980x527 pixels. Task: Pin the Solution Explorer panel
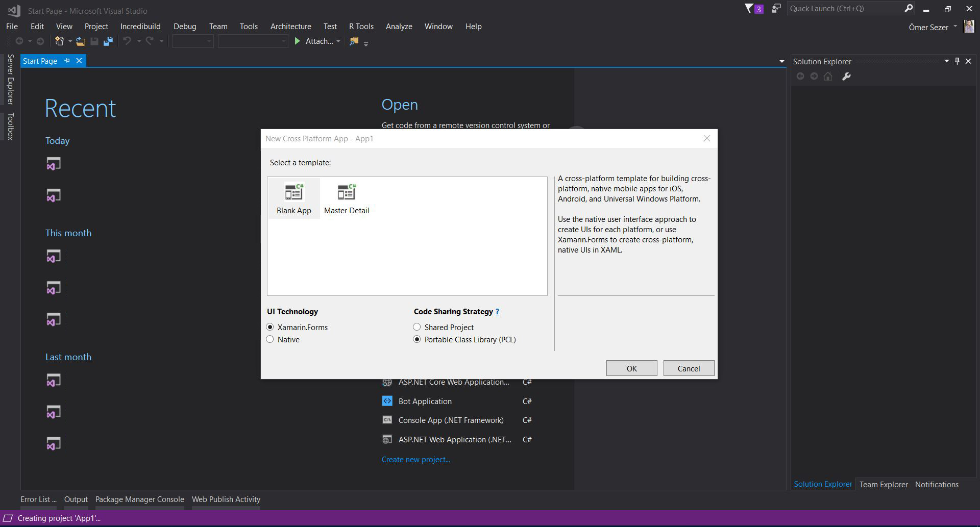pyautogui.click(x=957, y=61)
